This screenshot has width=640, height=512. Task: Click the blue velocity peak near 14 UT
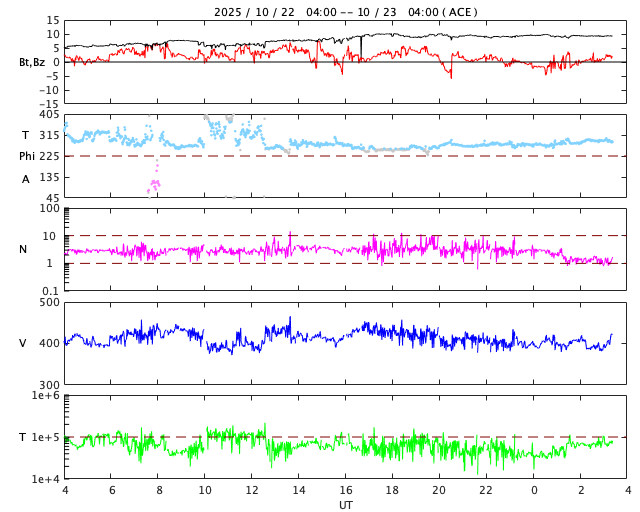pos(290,320)
